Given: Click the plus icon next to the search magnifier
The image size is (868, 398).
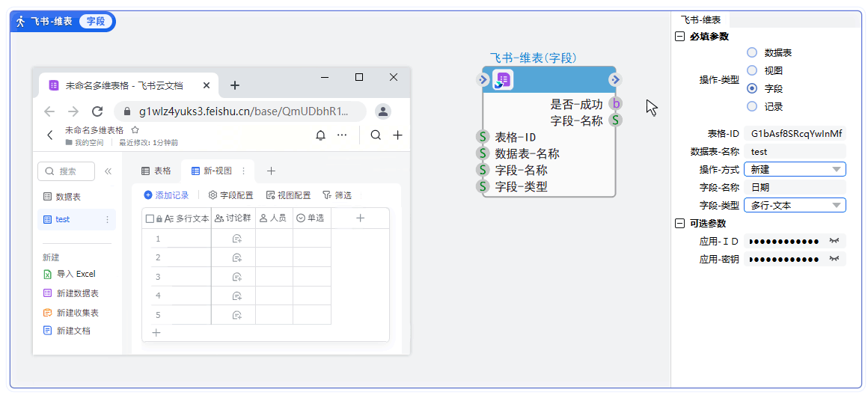Looking at the screenshot, I should (x=397, y=135).
